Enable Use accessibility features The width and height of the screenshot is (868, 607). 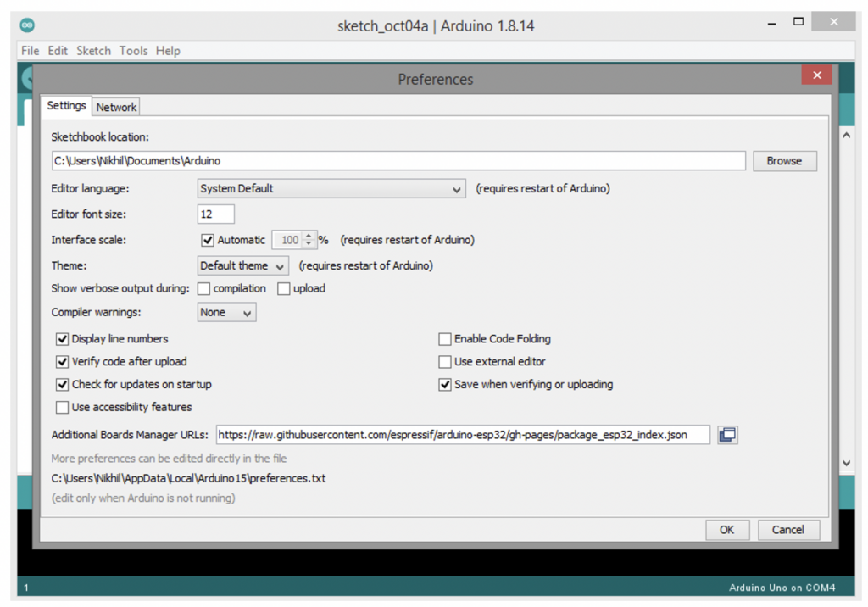[62, 407]
